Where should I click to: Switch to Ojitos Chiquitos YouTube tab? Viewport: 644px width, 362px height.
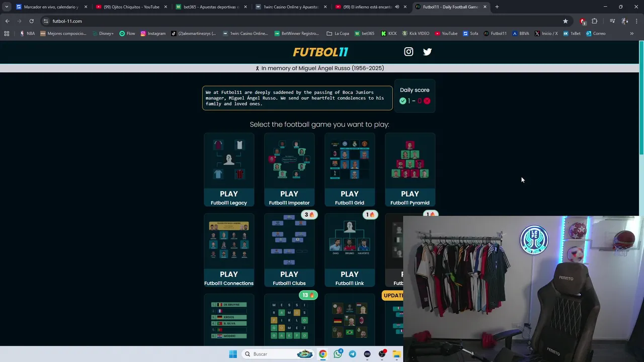[x=131, y=7]
